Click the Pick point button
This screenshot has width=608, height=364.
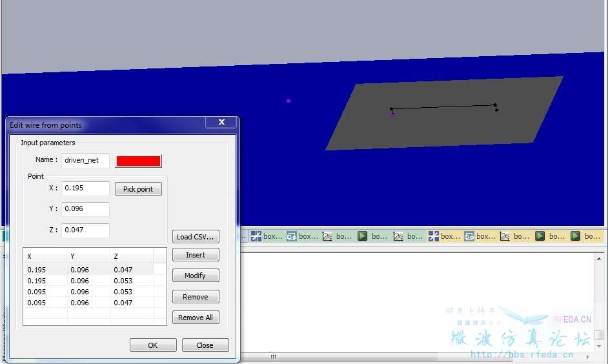pyautogui.click(x=138, y=189)
